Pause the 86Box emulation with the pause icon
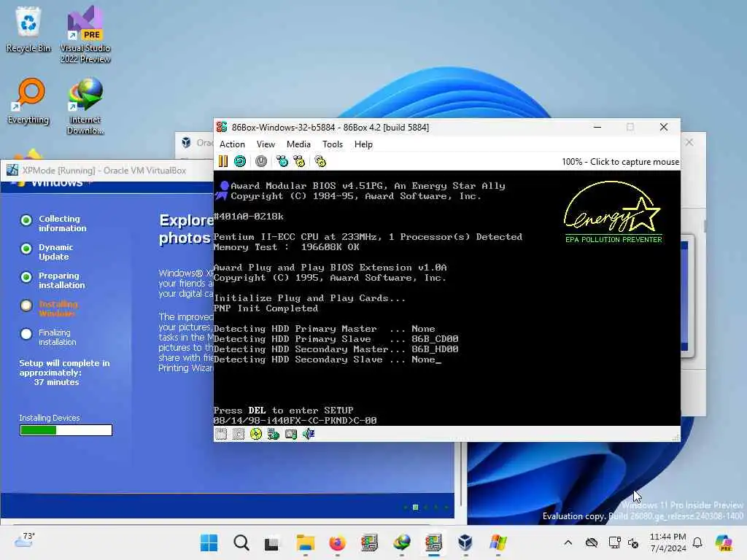Viewport: 747px width, 560px height. pyautogui.click(x=223, y=161)
